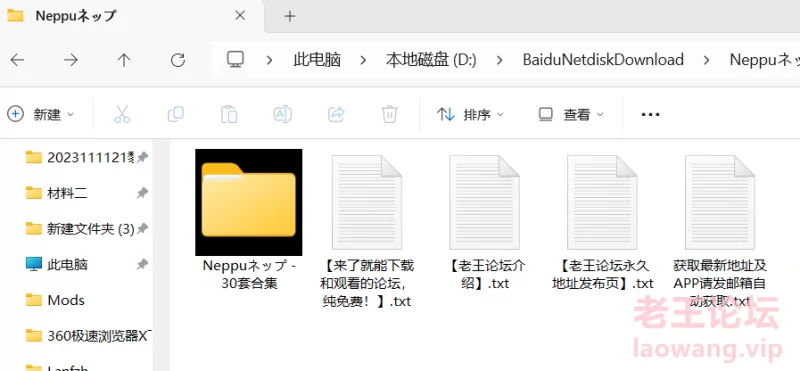Open 360极速浏览器X folder in sidebar
Screen dimensions: 800x371
[88, 336]
